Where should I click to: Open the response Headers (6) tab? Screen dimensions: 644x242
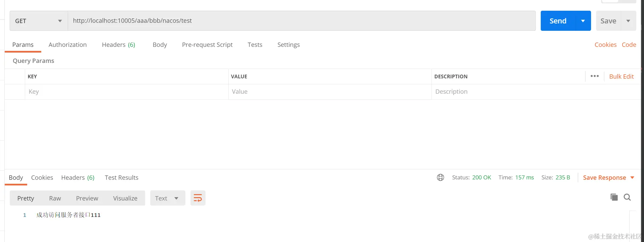(x=78, y=177)
